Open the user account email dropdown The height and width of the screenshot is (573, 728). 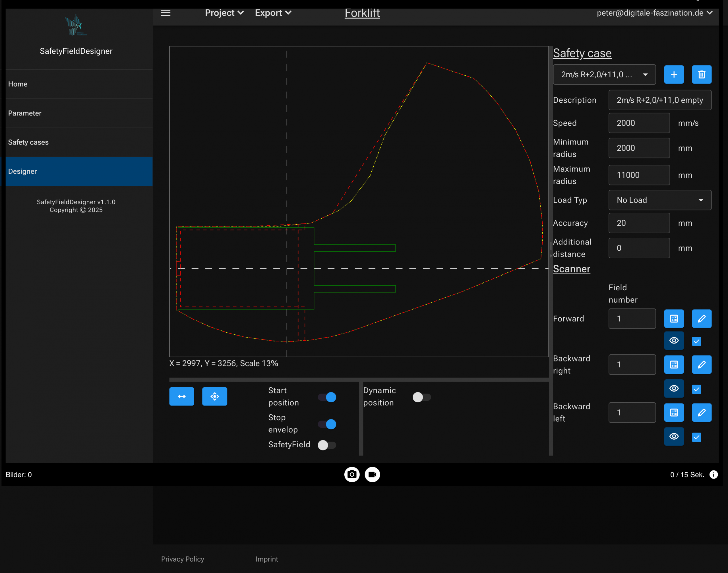[x=654, y=13]
